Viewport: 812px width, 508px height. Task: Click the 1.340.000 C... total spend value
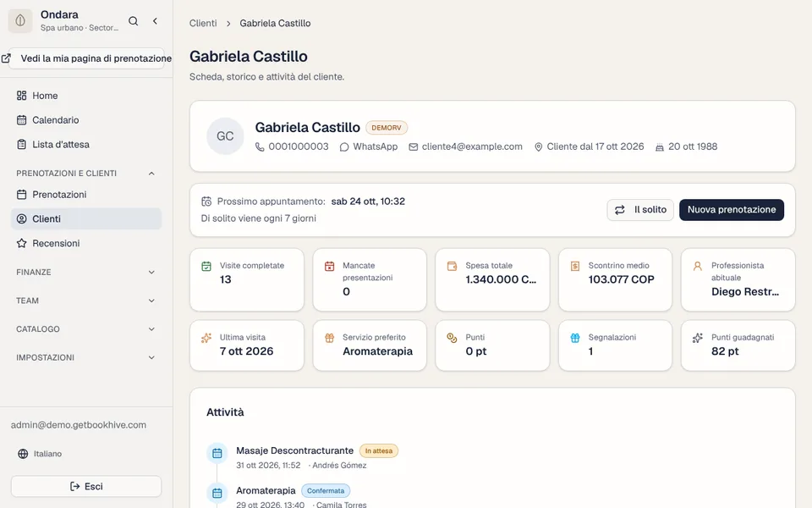coord(501,279)
